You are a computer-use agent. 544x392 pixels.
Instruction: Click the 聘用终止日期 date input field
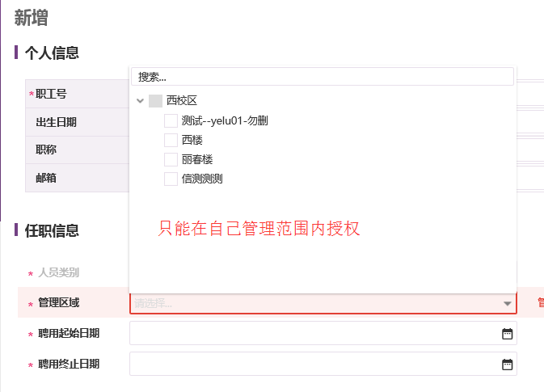[x=323, y=364]
